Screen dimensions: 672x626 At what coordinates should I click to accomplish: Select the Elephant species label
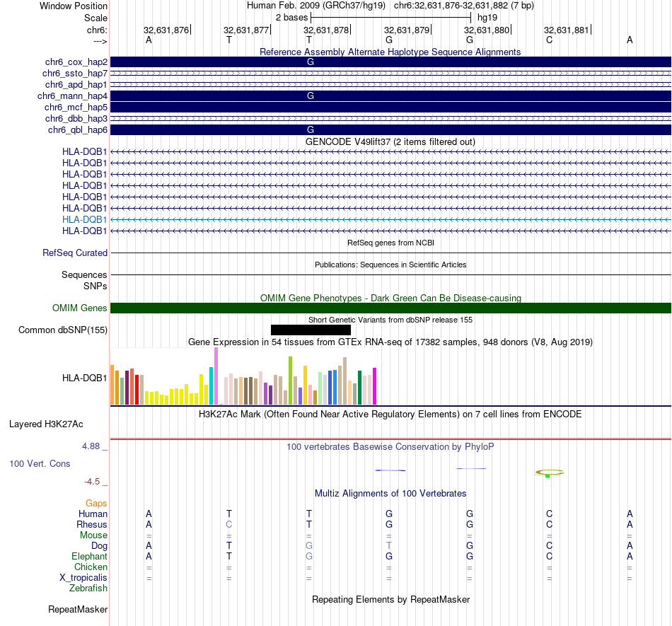click(89, 556)
